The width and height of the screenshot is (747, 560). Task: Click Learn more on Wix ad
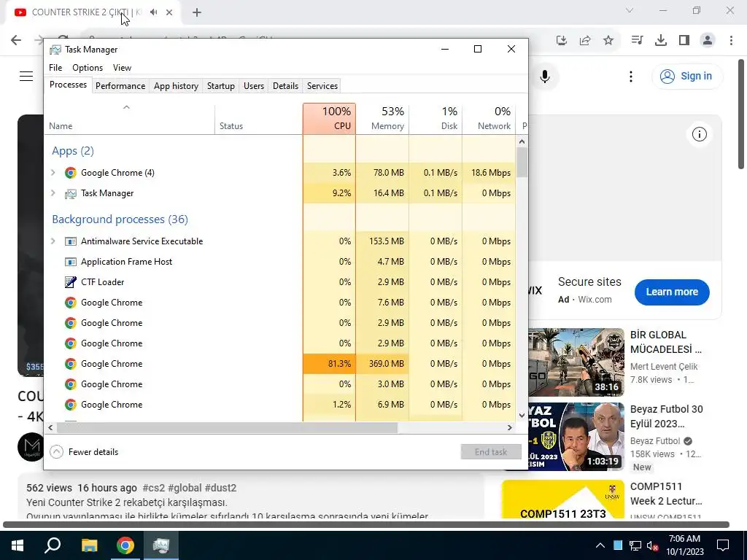[x=672, y=292]
